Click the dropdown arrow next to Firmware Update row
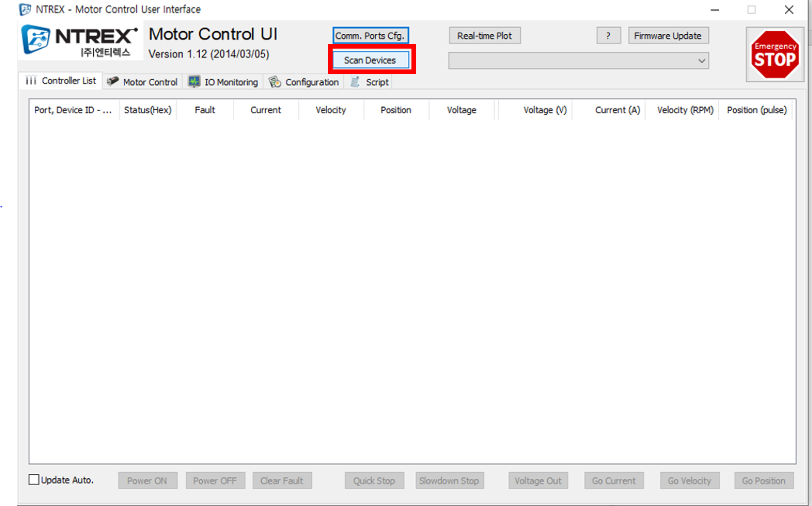The width and height of the screenshot is (812, 506). click(x=701, y=61)
